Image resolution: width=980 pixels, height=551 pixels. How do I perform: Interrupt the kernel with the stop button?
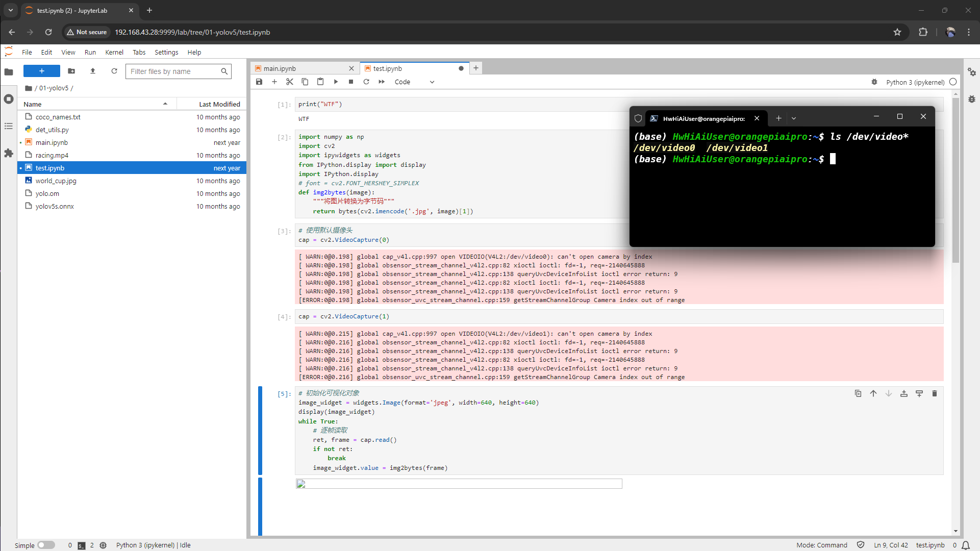click(x=351, y=82)
